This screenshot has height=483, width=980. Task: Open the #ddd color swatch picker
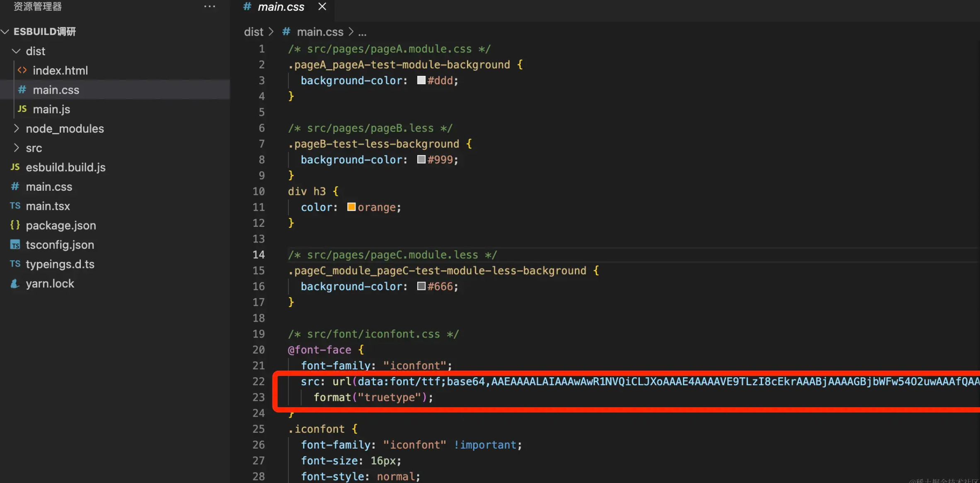[421, 80]
